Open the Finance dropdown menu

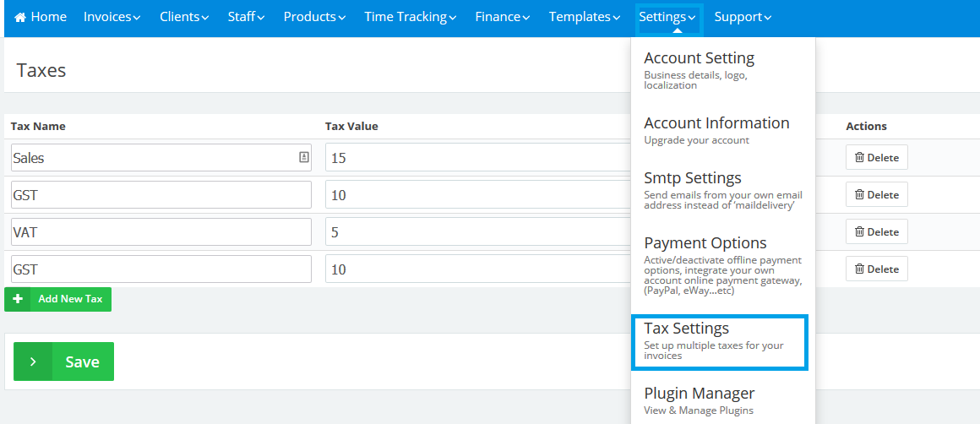503,17
